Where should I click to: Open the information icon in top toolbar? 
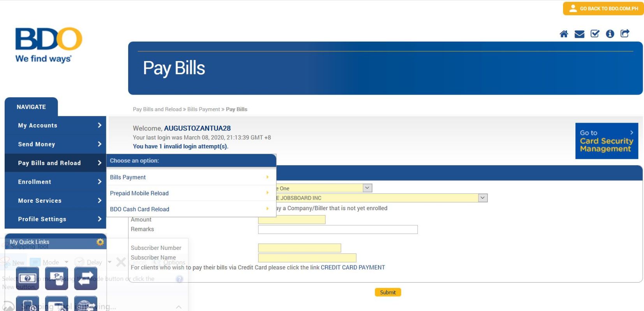[x=610, y=34]
